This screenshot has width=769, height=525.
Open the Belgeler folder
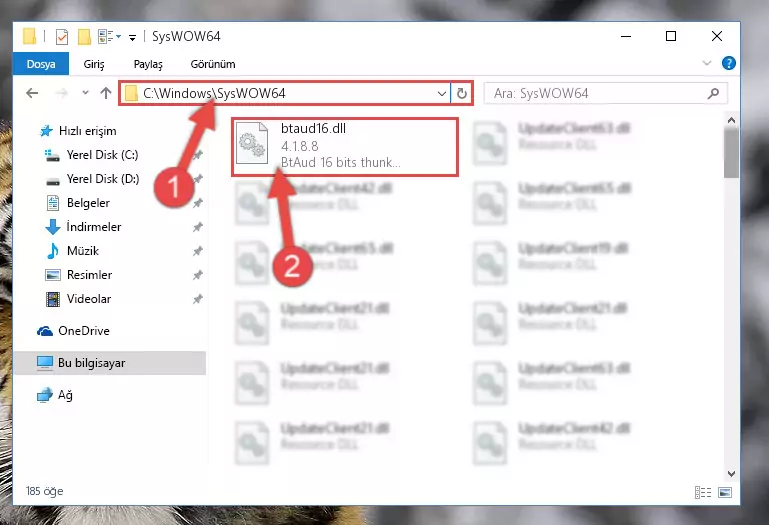click(x=77, y=203)
